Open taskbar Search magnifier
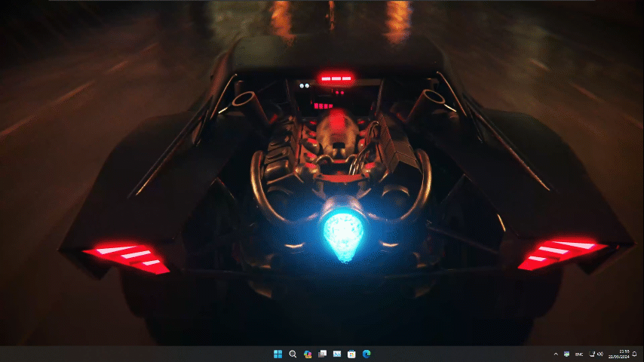Viewport: 644px width, 362px height. click(293, 354)
